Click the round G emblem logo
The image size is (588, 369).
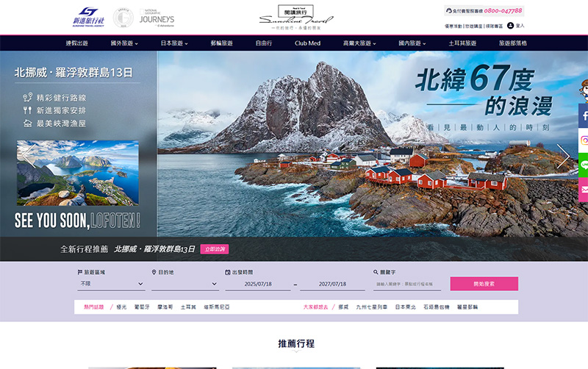pos(123,17)
